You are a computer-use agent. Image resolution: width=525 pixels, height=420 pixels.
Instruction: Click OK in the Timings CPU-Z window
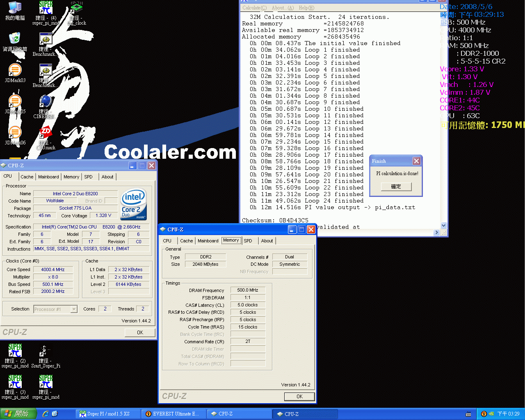[x=300, y=397]
